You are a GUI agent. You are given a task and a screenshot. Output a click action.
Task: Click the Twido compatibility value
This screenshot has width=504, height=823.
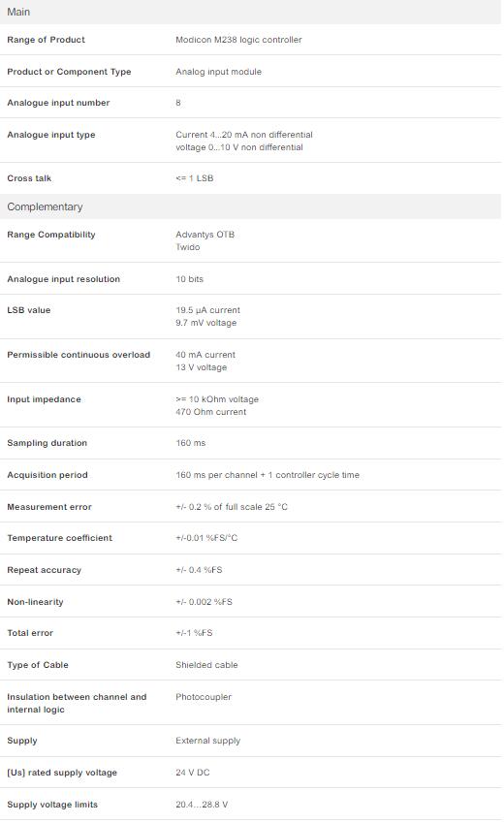[x=187, y=247]
